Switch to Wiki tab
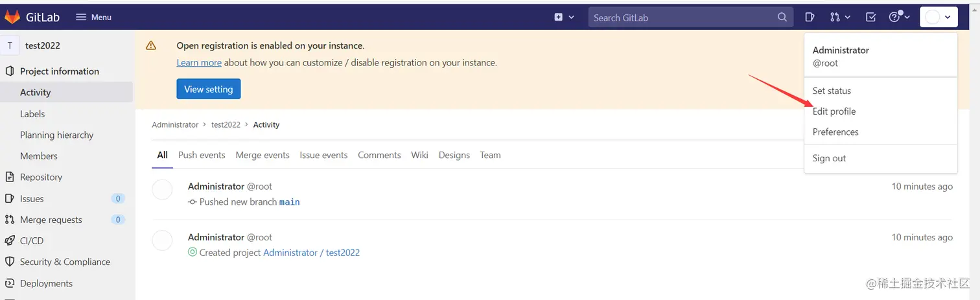 pyautogui.click(x=419, y=155)
